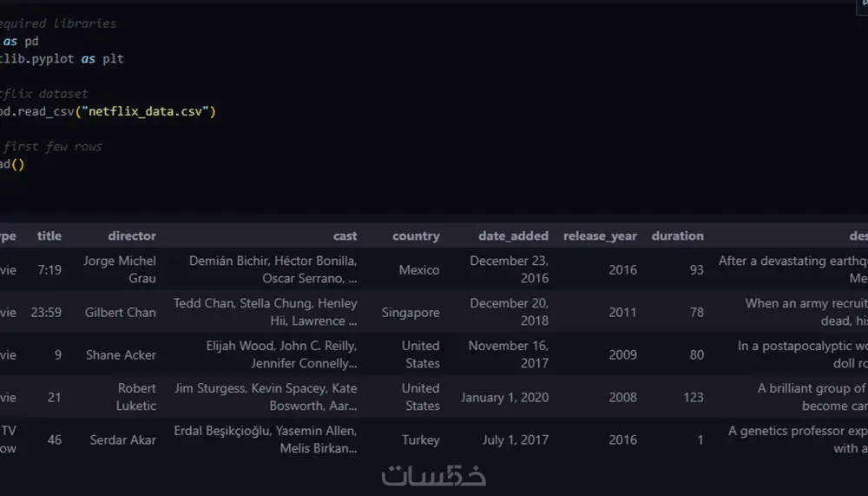Click the "date_added" column header
868x496 pixels.
click(x=513, y=236)
